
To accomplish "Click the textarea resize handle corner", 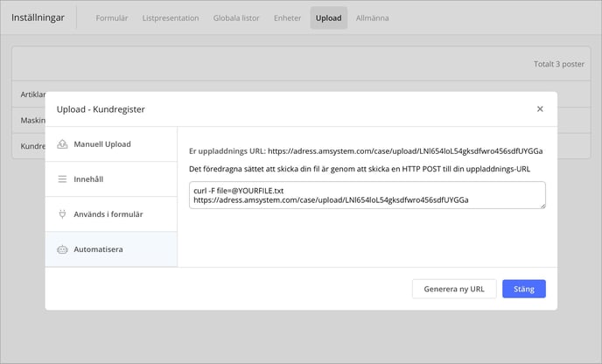I will (542, 206).
